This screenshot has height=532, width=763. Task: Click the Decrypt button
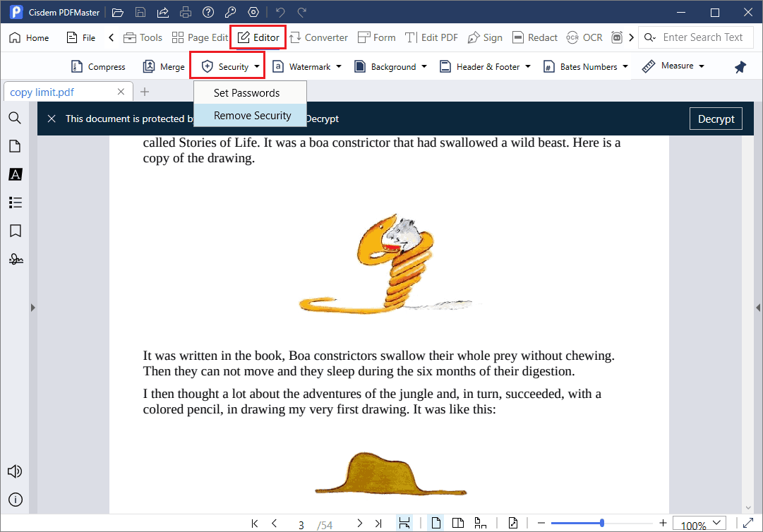click(x=716, y=119)
